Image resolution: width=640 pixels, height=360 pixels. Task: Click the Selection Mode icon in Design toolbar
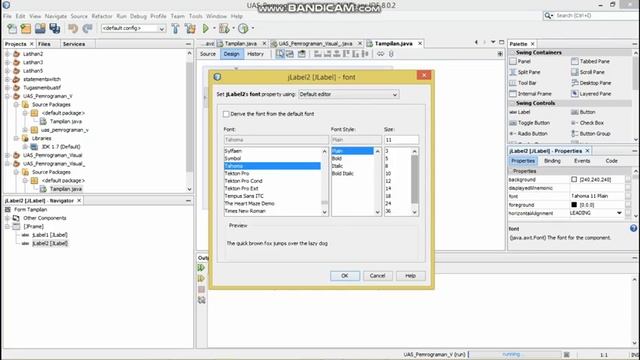pos(280,54)
